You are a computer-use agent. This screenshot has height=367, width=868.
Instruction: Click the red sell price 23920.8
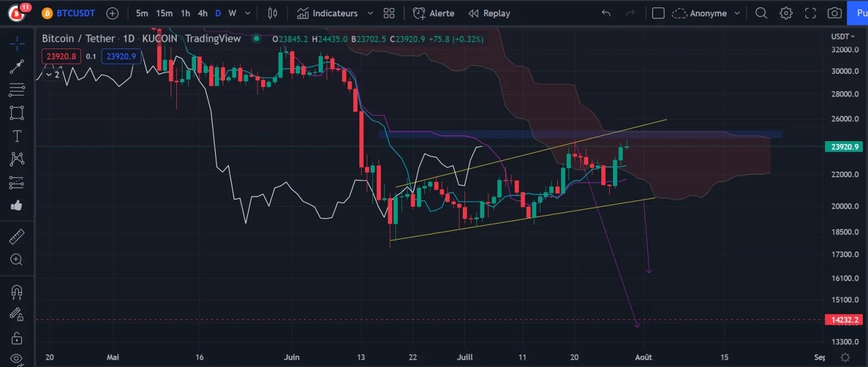pos(62,56)
